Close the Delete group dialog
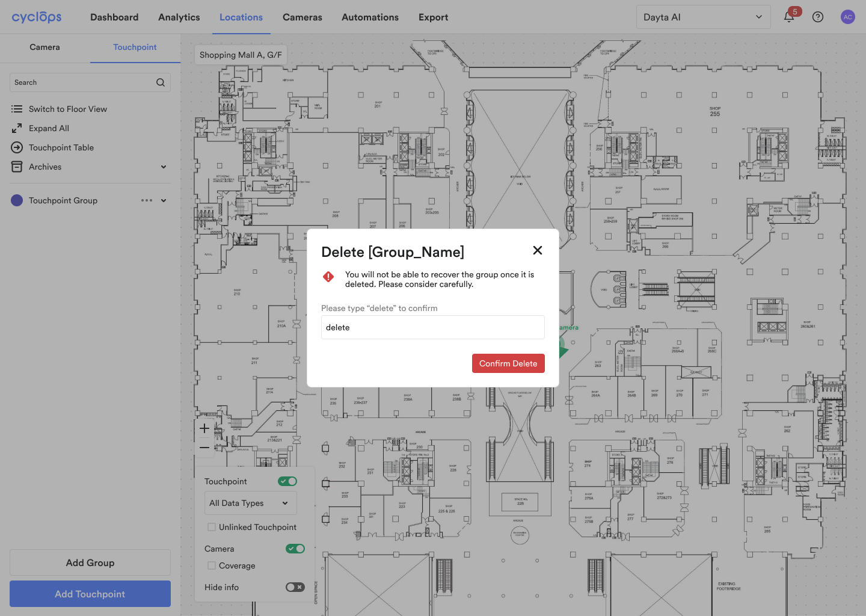 (538, 250)
